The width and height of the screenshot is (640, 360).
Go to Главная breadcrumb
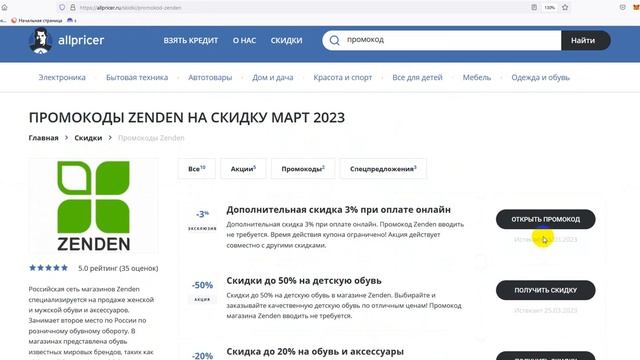tap(43, 138)
